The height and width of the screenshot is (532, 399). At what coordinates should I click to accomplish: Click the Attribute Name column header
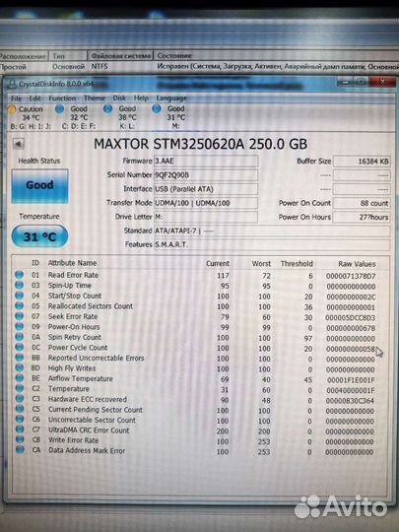point(72,263)
